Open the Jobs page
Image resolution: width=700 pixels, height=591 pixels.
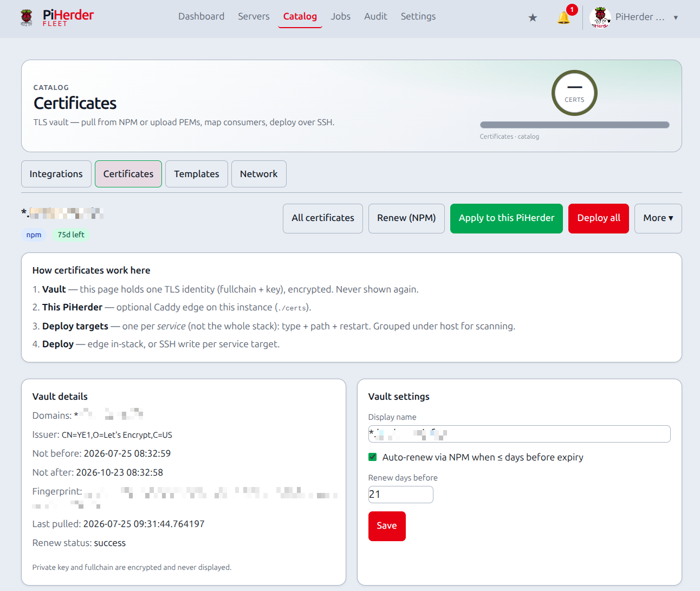341,16
